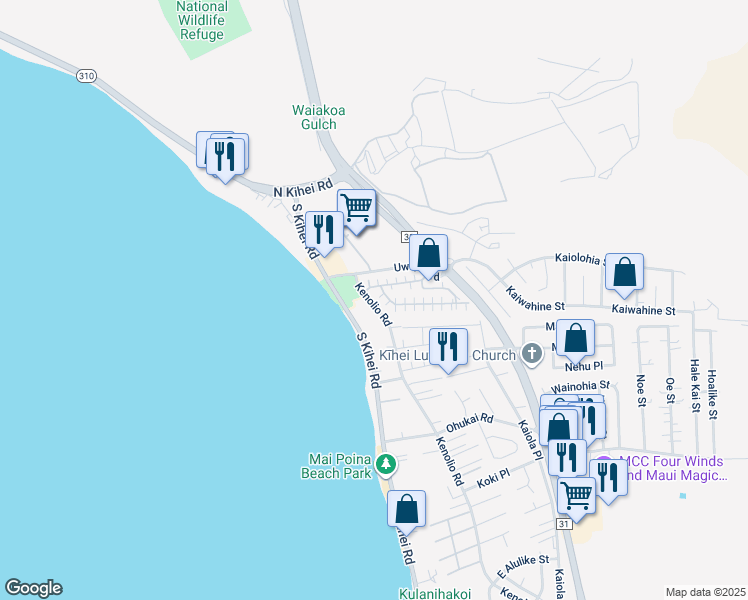
Task: Open the church pin icon
Action: [x=532, y=355]
